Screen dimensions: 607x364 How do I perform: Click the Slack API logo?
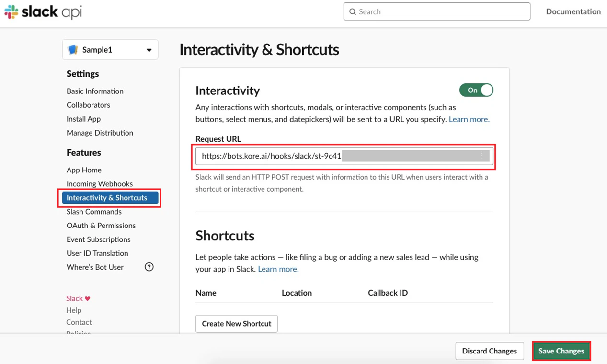tap(42, 11)
